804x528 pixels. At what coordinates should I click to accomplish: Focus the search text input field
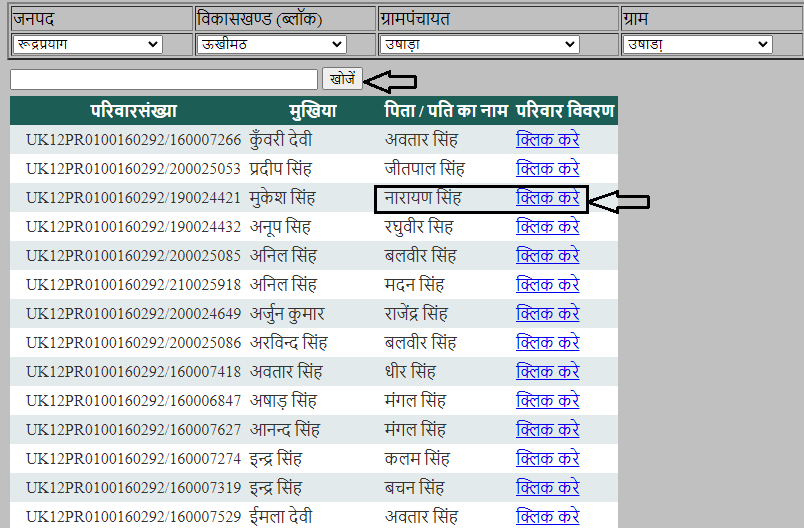[x=163, y=79]
